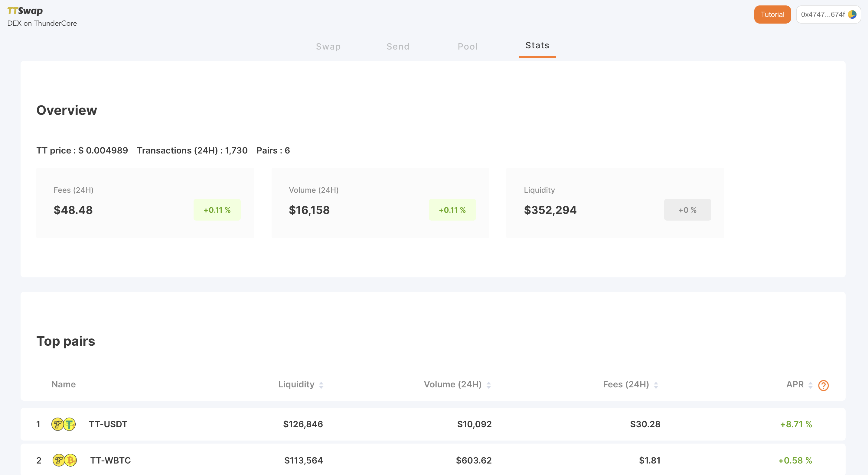Sort table by Liquidity arrows
This screenshot has width=868, height=475.
click(x=321, y=385)
